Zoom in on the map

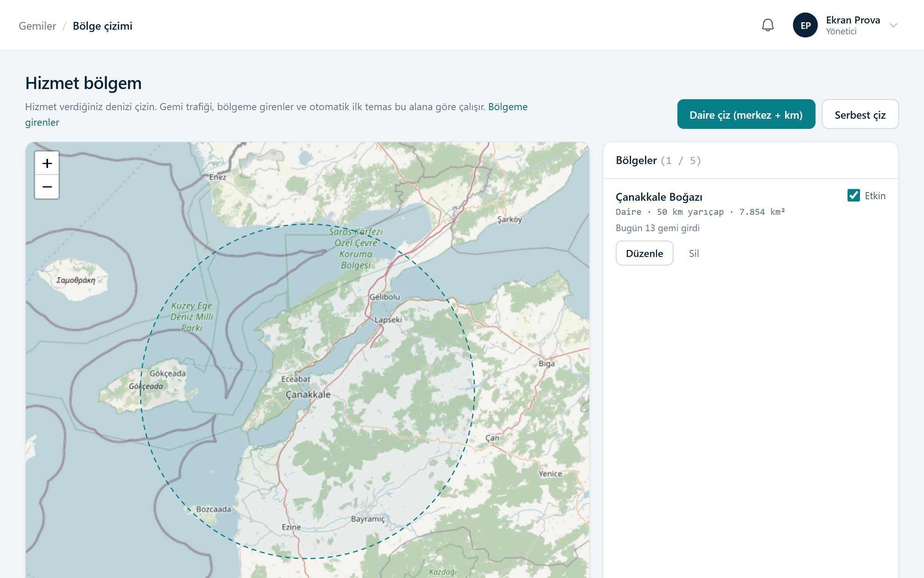tap(47, 163)
